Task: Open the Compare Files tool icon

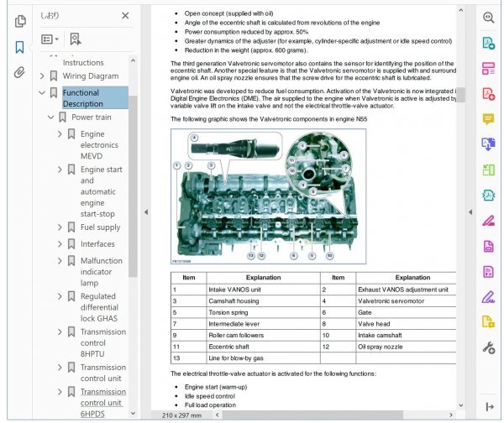Action: click(489, 170)
